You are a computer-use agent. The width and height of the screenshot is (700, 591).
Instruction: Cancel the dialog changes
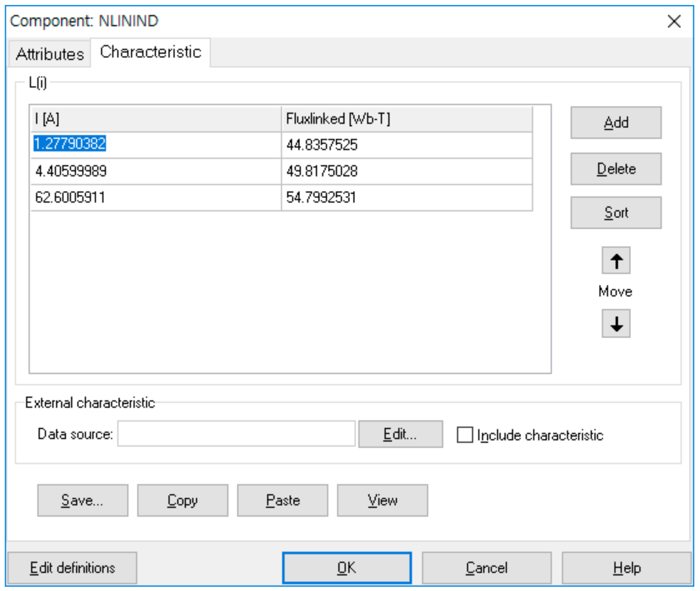(486, 567)
